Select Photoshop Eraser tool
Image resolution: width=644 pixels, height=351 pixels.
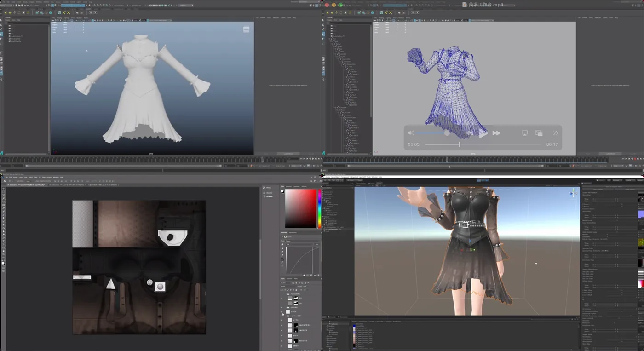(3, 224)
